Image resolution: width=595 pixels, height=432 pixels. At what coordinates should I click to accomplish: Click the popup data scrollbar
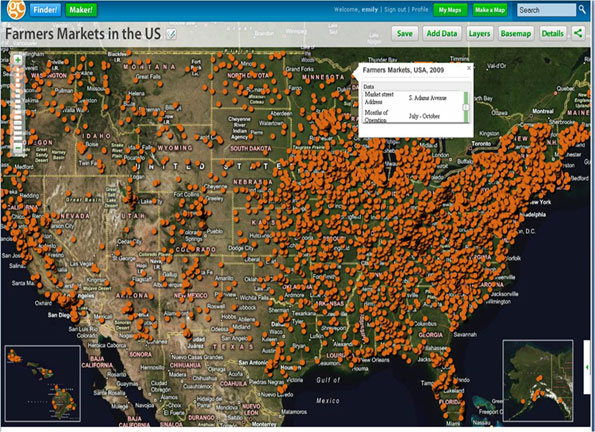(466, 107)
